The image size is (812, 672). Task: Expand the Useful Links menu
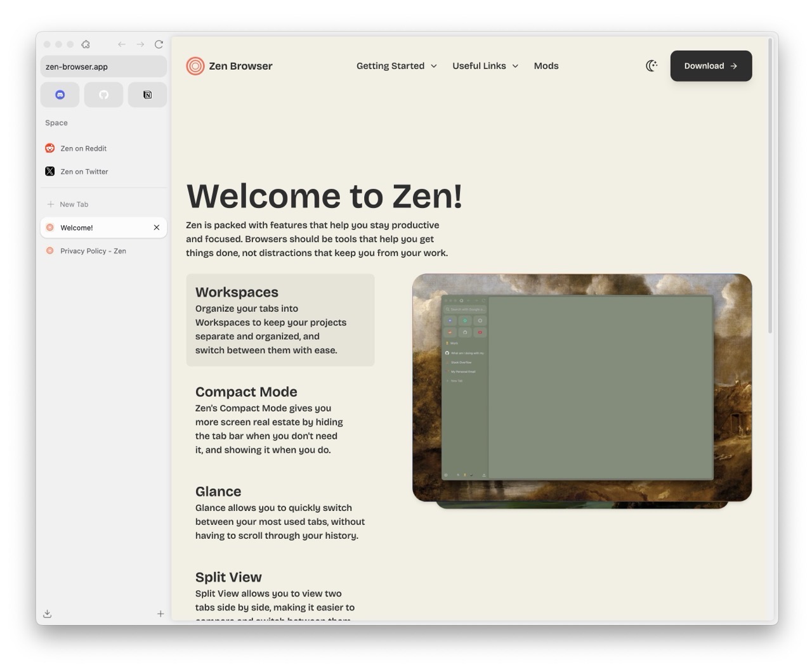(x=485, y=66)
